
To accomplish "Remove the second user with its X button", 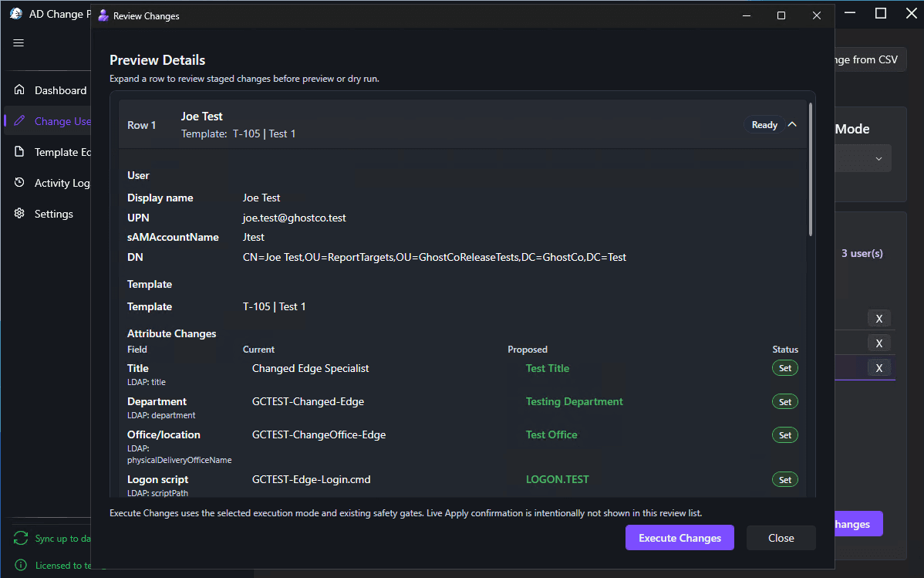I will point(878,343).
